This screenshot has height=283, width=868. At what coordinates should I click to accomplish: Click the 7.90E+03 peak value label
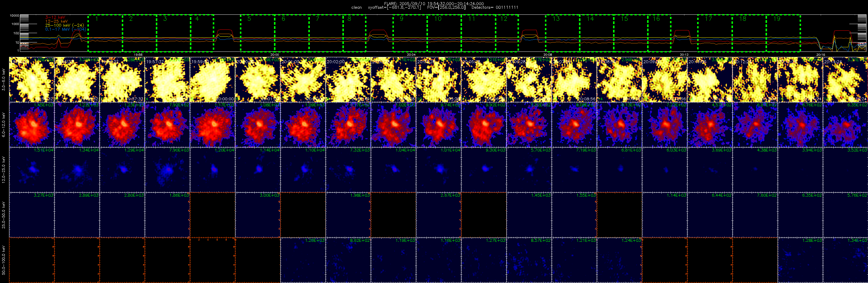(x=179, y=150)
